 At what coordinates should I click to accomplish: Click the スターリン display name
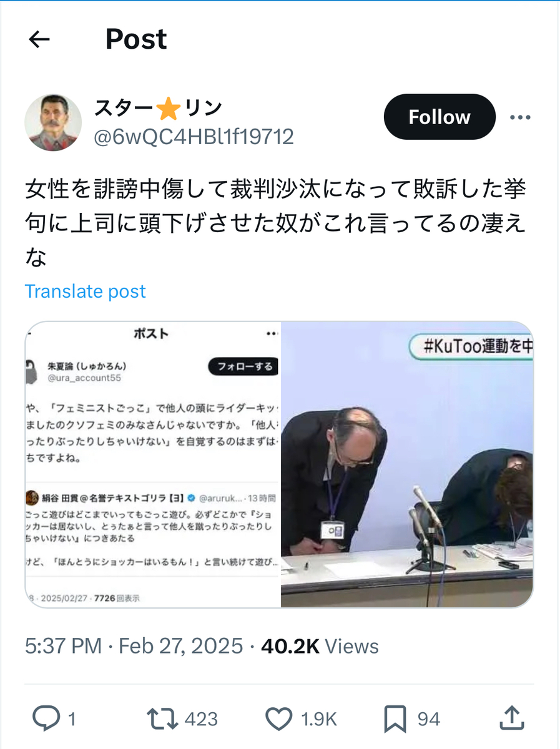(159, 109)
